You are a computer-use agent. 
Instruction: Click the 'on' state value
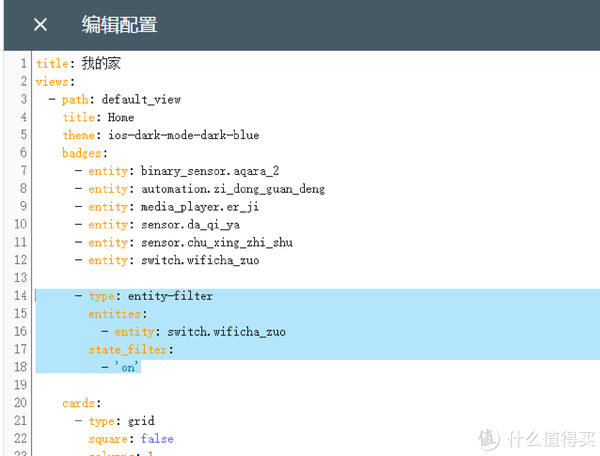(126, 367)
